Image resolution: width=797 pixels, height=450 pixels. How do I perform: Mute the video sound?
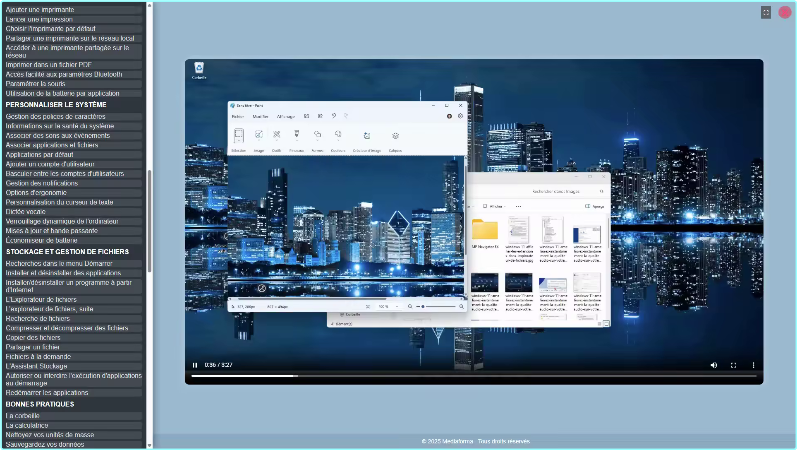click(714, 365)
